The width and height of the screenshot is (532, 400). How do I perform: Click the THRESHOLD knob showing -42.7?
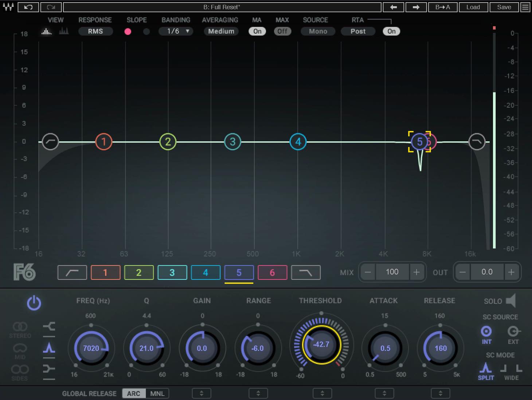(x=321, y=344)
